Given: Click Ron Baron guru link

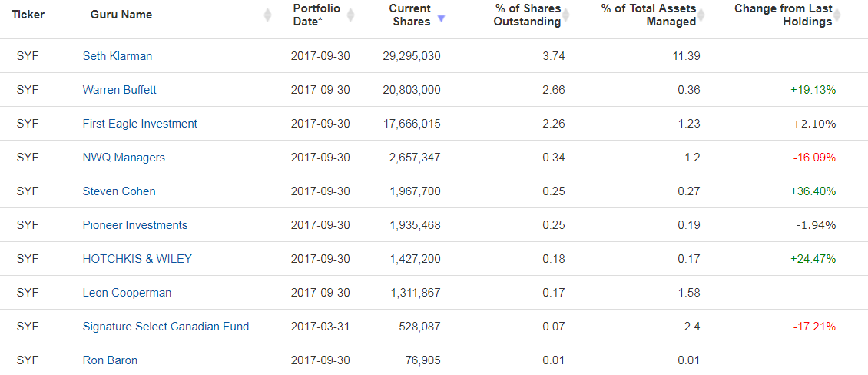Looking at the screenshot, I should click(110, 360).
